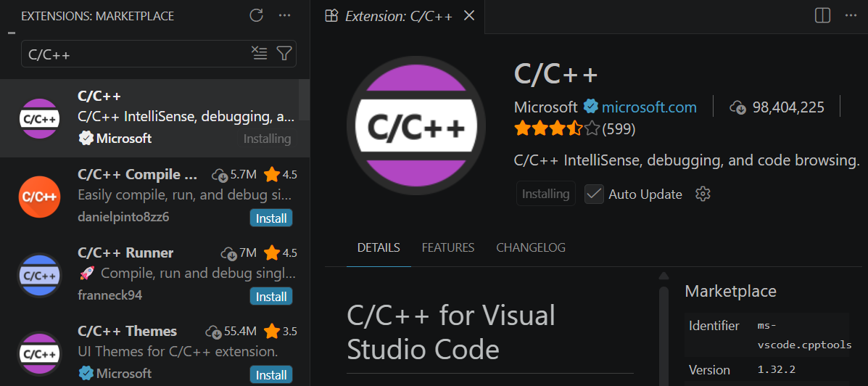Refresh the extensions marketplace list
This screenshot has width=868, height=386.
coord(256,15)
